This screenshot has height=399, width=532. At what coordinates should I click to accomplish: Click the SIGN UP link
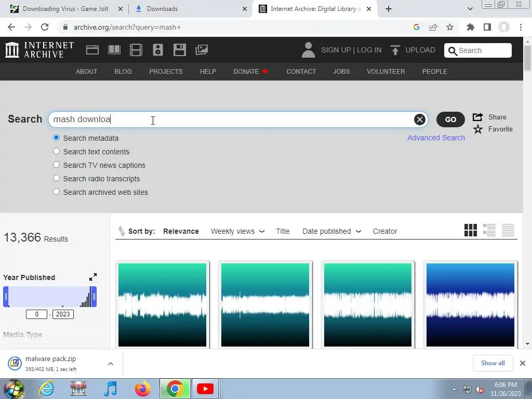[336, 50]
